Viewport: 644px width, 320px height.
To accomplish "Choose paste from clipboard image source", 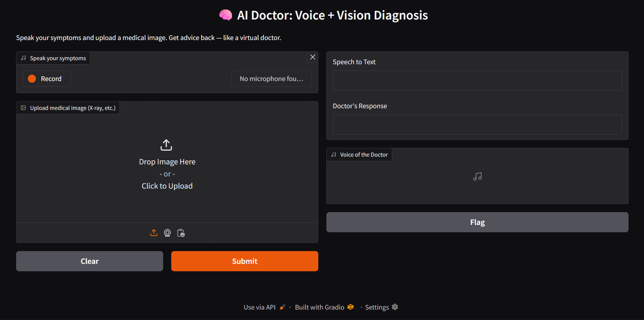I will (x=181, y=233).
